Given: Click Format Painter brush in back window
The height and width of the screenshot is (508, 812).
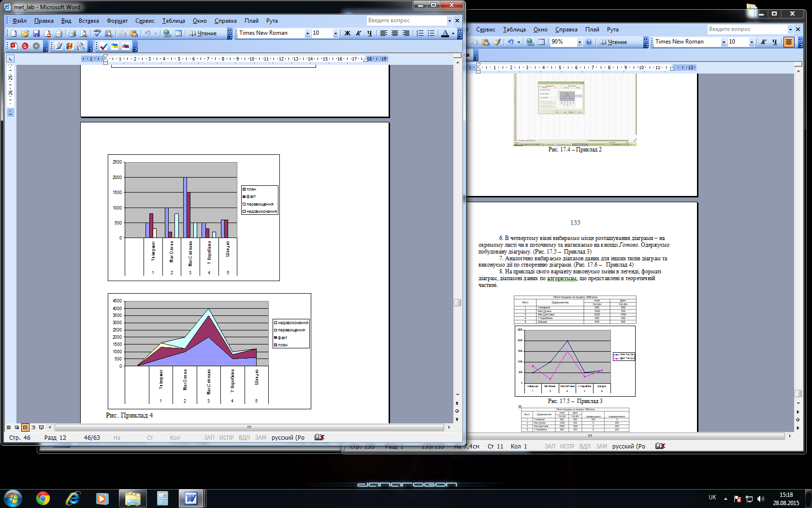Looking at the screenshot, I should click(497, 42).
